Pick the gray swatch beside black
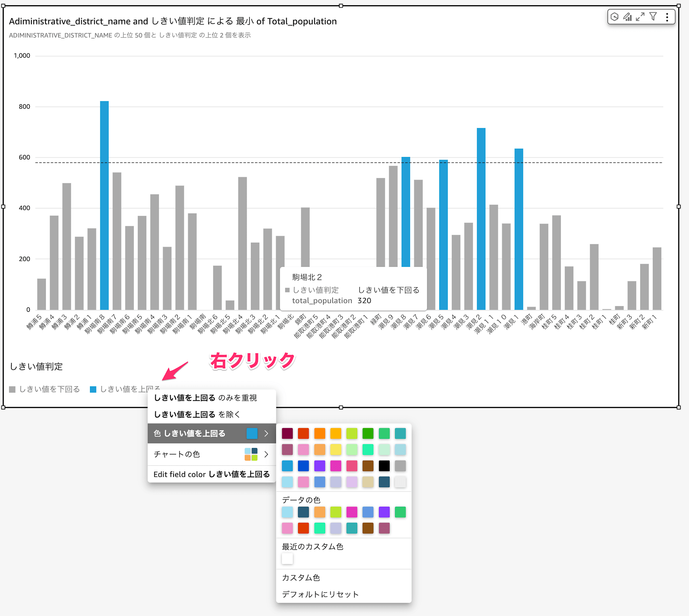Image resolution: width=689 pixels, height=616 pixels. (400, 466)
